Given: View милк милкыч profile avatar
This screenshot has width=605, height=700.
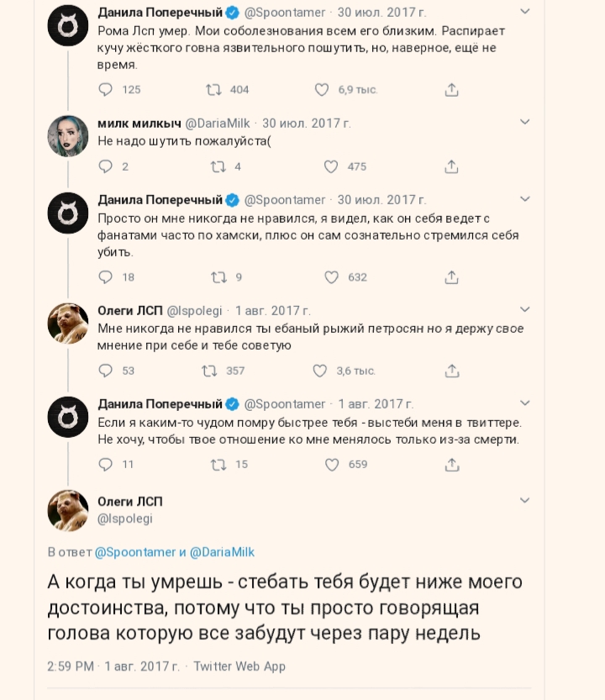Looking at the screenshot, I should 68,135.
